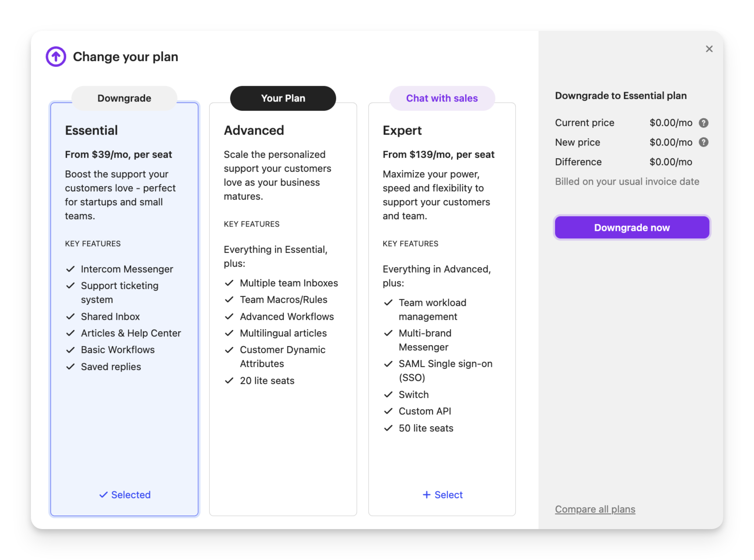Viewport: 754px width, 560px height.
Task: Click the Advanced plan card title
Action: click(254, 130)
